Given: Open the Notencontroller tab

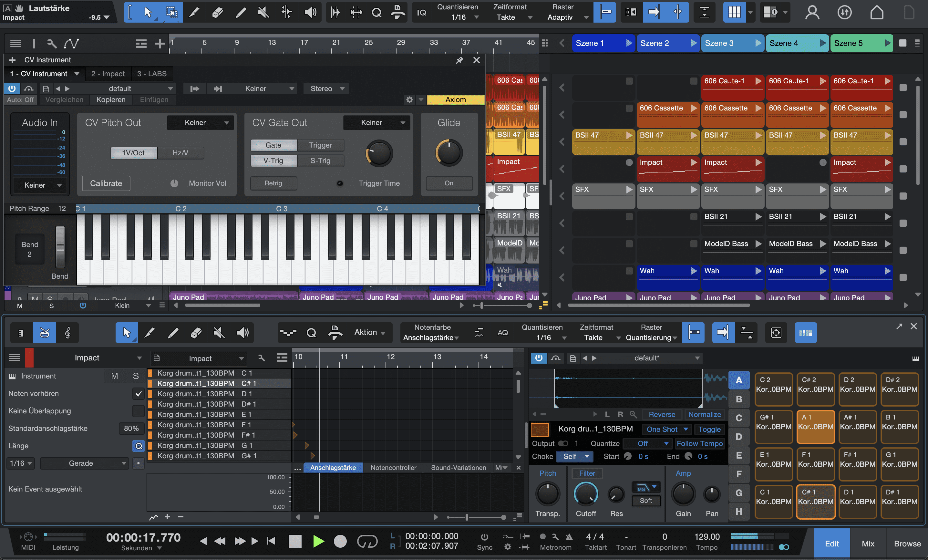Looking at the screenshot, I should 393,468.
